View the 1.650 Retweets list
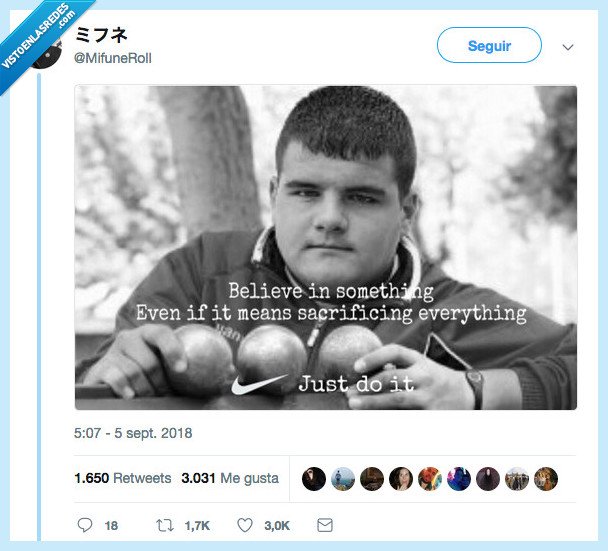The image size is (608, 551). 123,478
